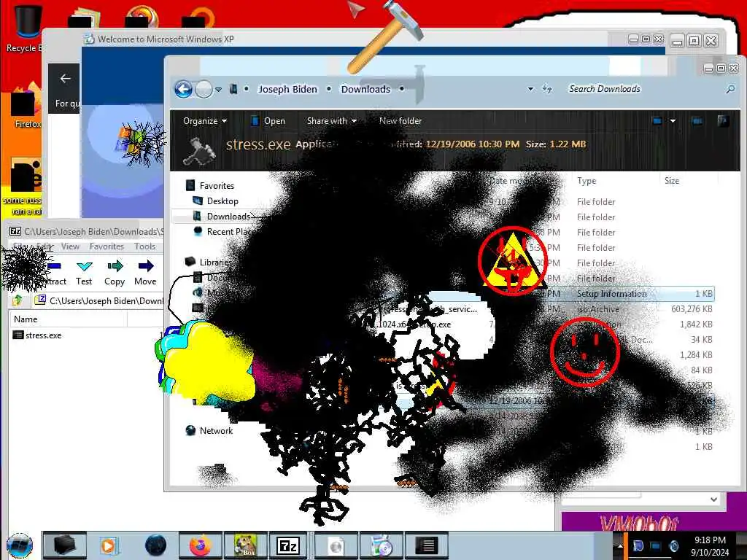Click the 1,284 KB size cell
The height and width of the screenshot is (560, 747).
pyautogui.click(x=696, y=355)
